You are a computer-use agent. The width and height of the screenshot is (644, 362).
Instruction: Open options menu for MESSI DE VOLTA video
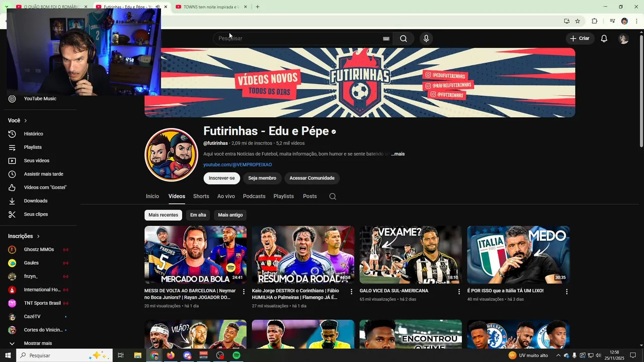244,292
